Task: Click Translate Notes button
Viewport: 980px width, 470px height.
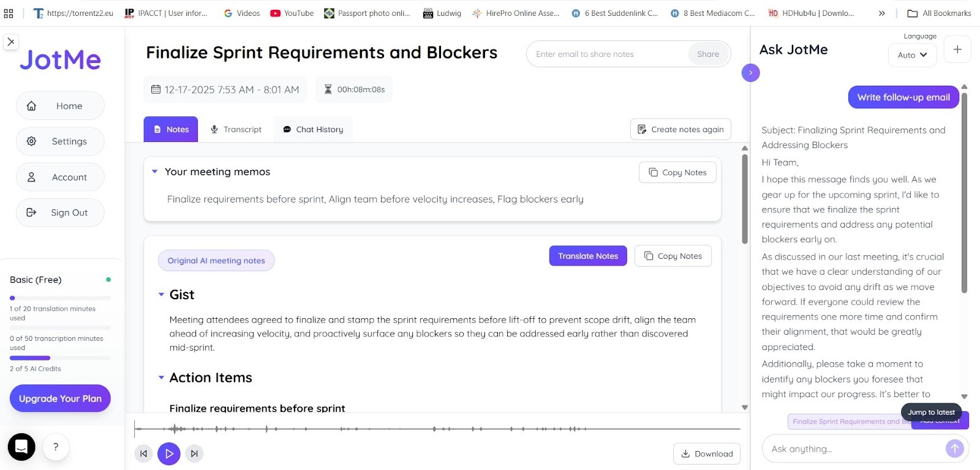Action: (x=588, y=256)
